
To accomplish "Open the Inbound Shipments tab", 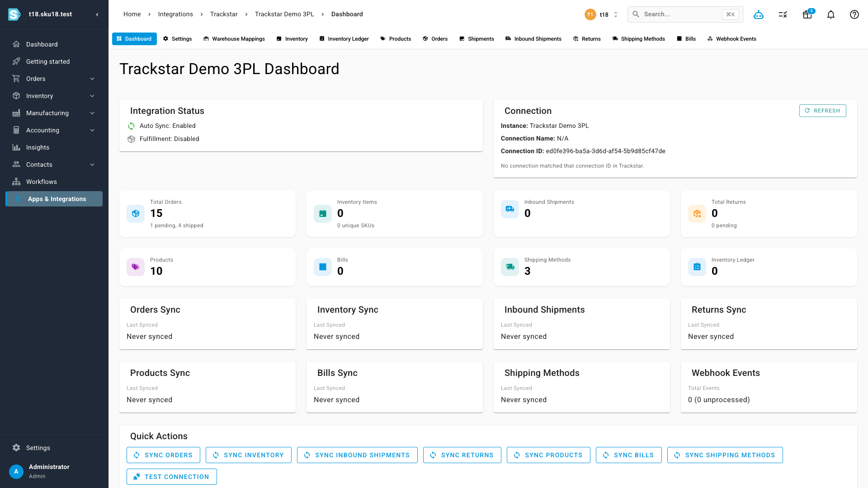I will (x=533, y=39).
